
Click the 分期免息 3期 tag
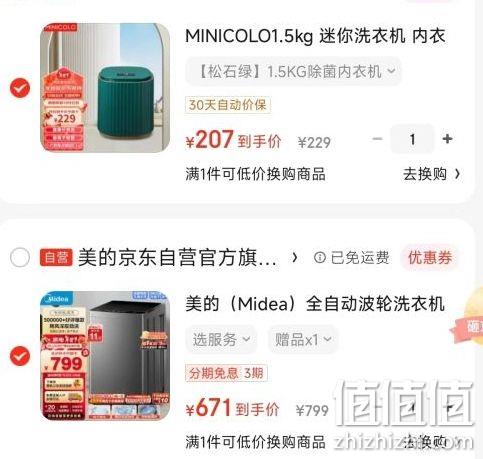click(226, 373)
